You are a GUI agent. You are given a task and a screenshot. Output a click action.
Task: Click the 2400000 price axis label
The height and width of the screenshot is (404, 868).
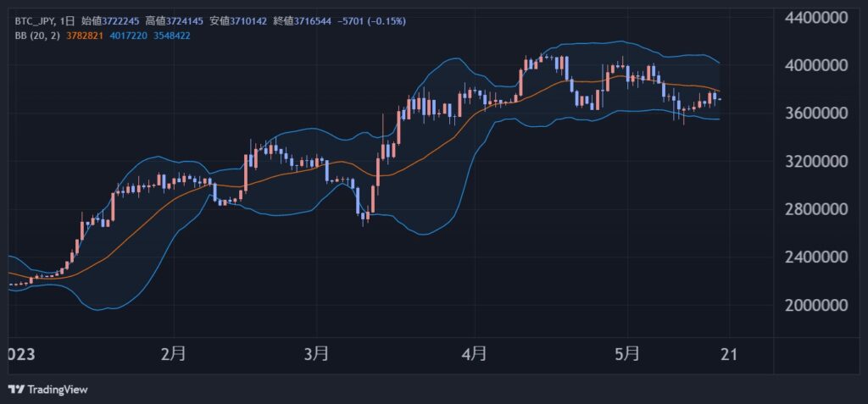coord(816,257)
